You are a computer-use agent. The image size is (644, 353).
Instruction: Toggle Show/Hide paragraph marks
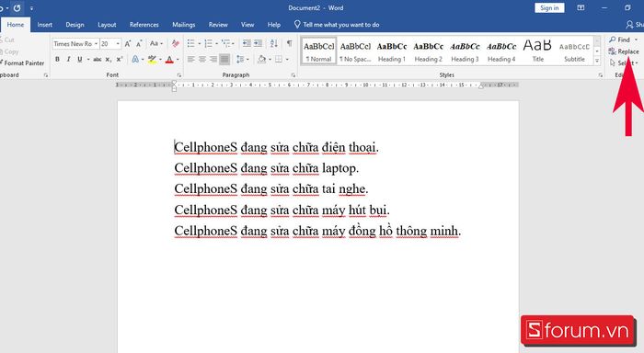point(290,43)
